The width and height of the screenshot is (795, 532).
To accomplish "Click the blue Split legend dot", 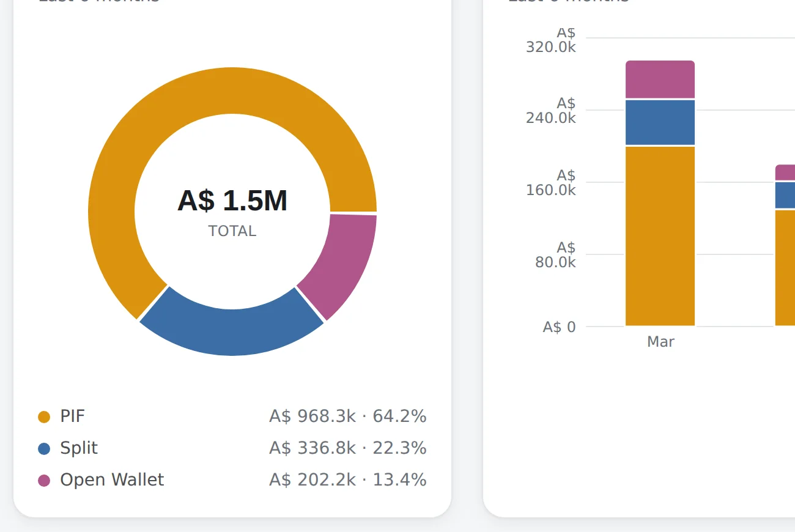I will pyautogui.click(x=44, y=449).
